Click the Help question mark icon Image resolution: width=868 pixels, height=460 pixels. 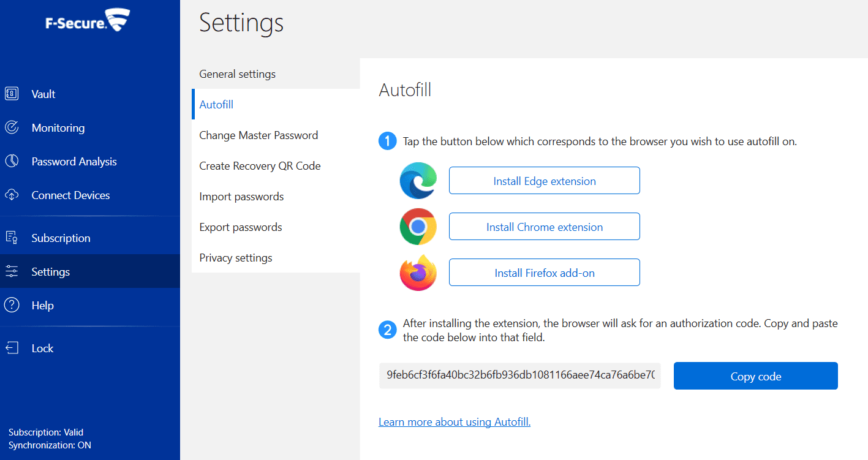(12, 305)
